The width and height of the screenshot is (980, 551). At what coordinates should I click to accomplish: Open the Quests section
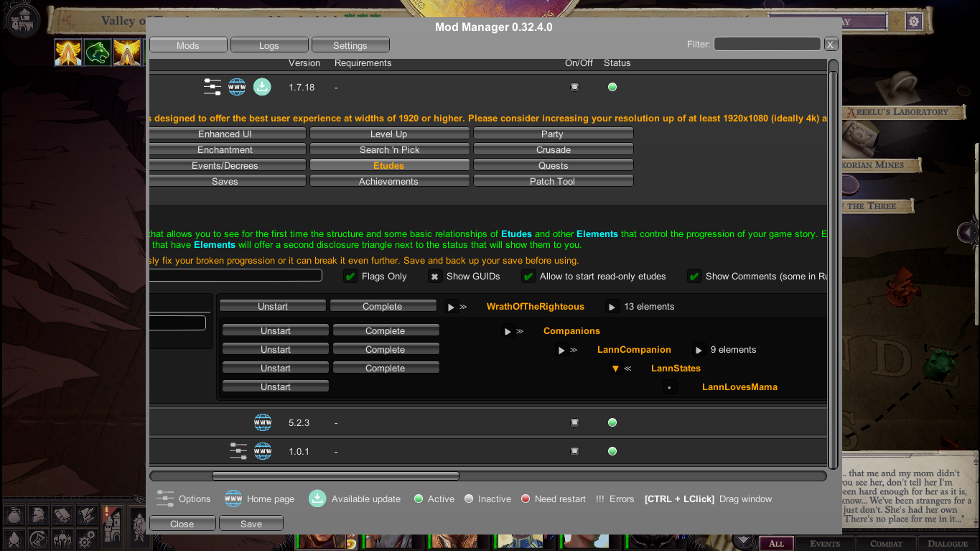[x=553, y=165]
